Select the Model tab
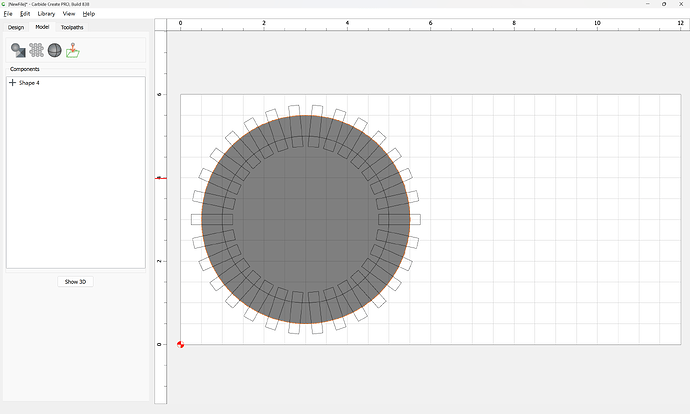This screenshot has height=414, width=690. [x=42, y=27]
